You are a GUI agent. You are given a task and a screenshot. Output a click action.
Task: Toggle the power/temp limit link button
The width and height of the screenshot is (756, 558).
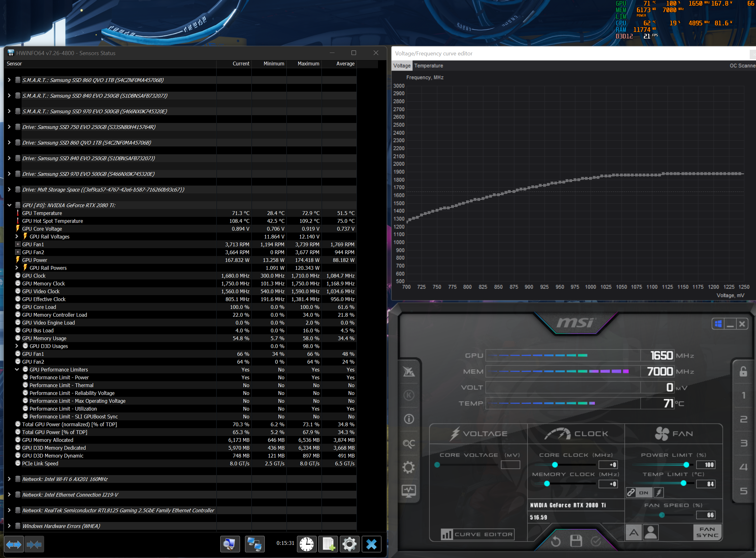tap(631, 493)
